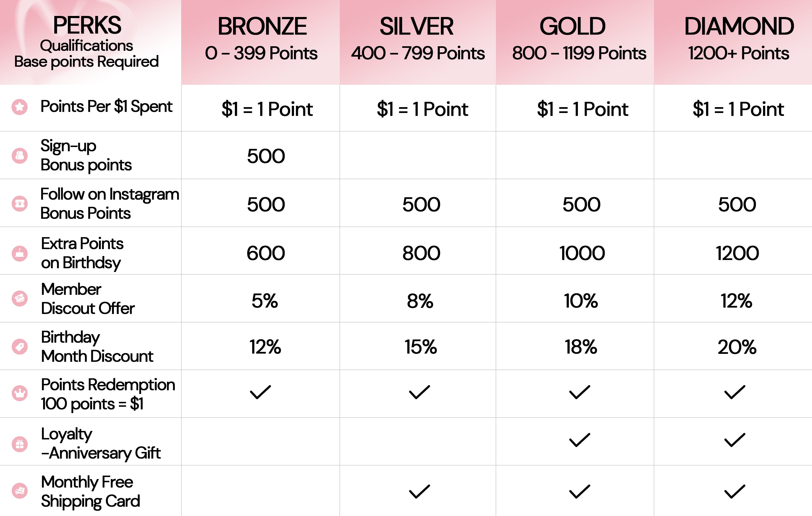Select the SILVER tier column header

pyautogui.click(x=417, y=26)
